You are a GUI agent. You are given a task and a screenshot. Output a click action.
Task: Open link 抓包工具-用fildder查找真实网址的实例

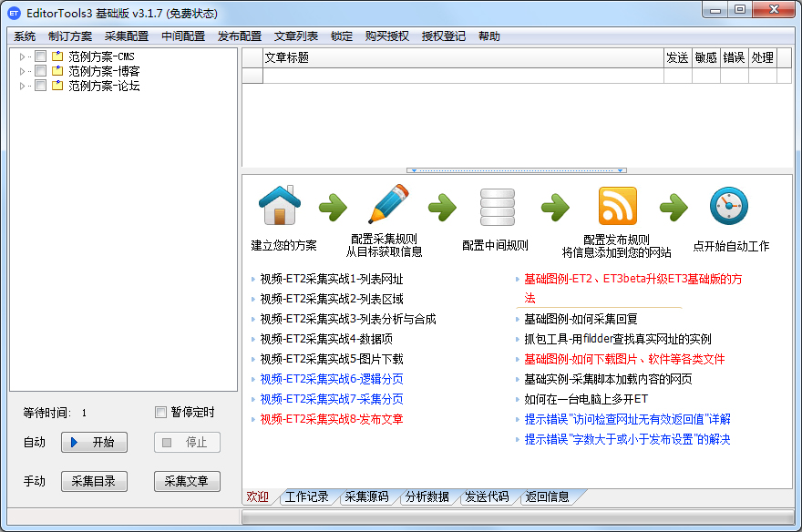tap(617, 339)
